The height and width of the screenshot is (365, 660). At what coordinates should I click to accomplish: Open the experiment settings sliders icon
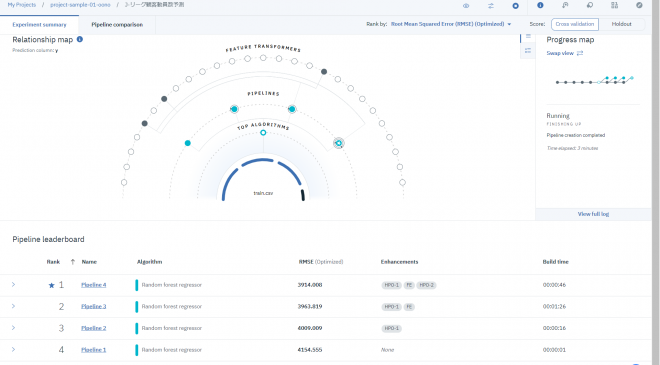pos(491,5)
